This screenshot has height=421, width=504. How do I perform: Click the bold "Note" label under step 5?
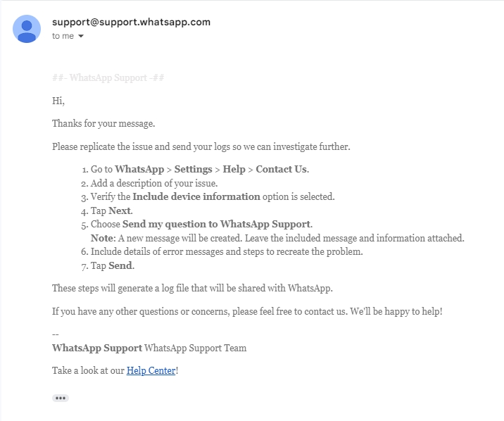tap(102, 238)
